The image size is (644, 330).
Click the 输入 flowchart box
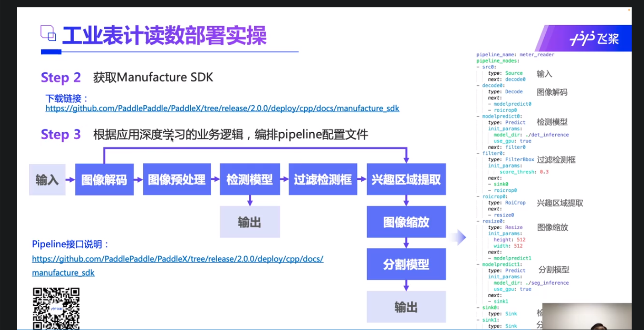pyautogui.click(x=47, y=180)
